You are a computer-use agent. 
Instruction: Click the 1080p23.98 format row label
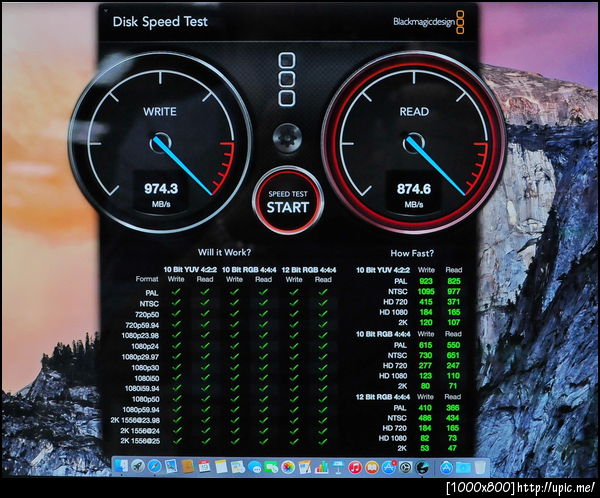[140, 336]
